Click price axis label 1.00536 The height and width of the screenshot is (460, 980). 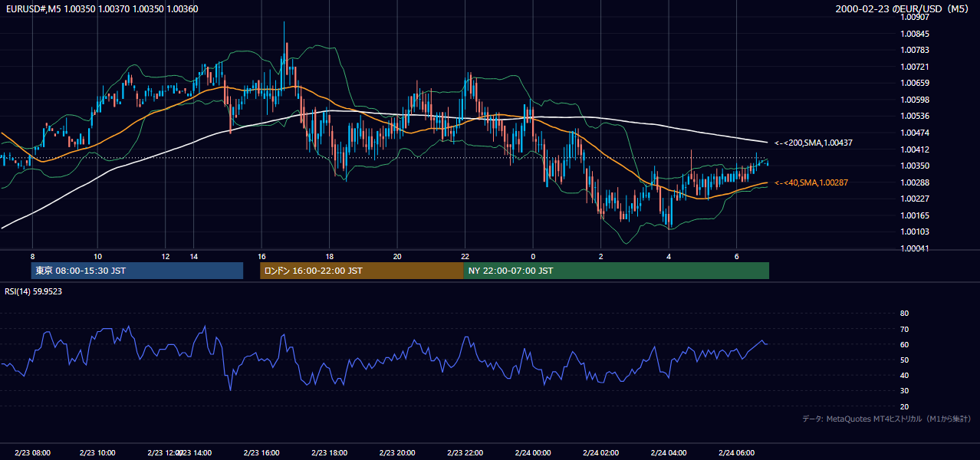click(915, 116)
